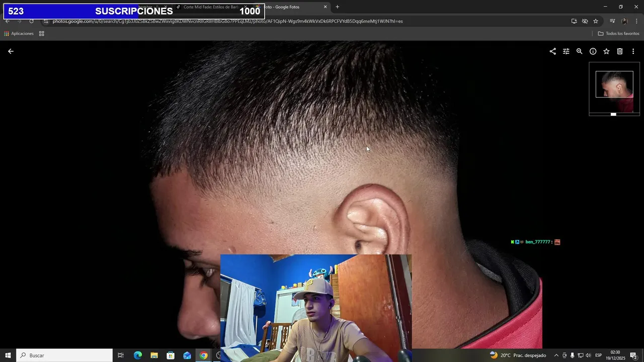
Task: Launch Microsoft Edge from taskbar
Action: pos(138,355)
